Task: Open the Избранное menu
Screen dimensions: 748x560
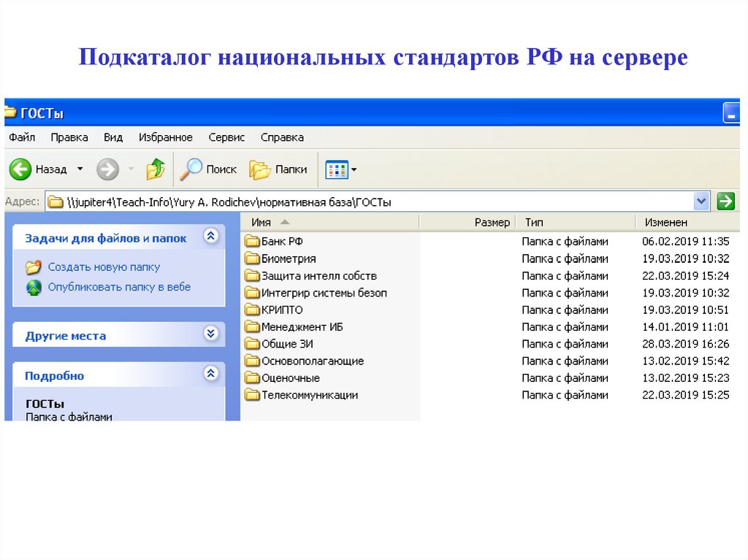Action: click(166, 137)
